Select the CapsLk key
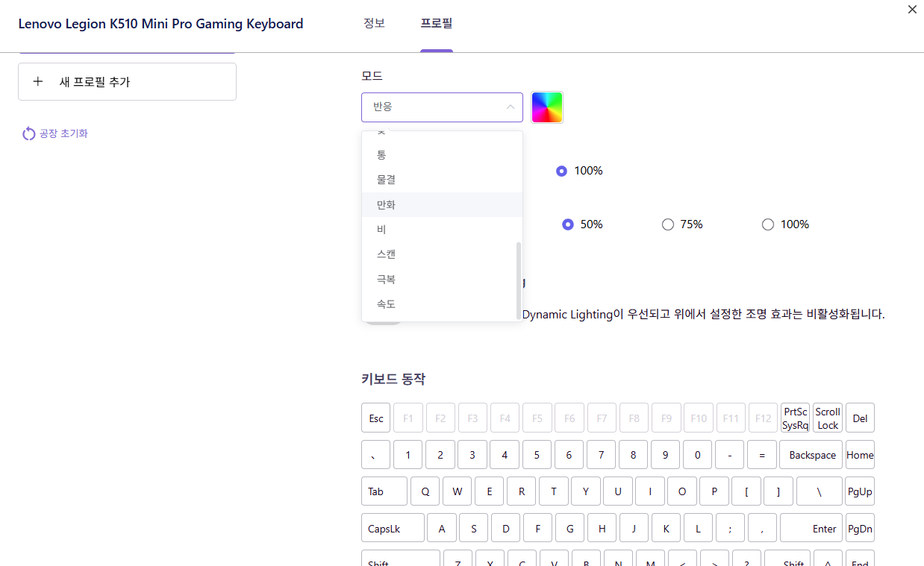 coord(393,528)
